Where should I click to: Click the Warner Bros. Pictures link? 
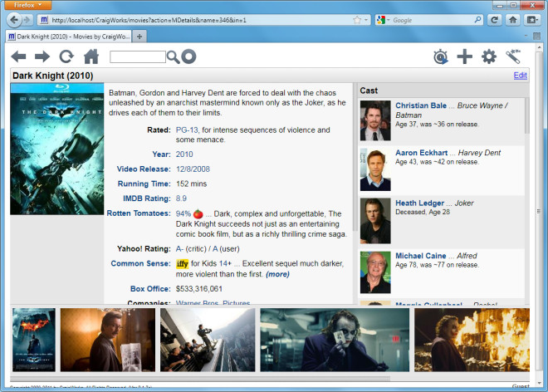(213, 302)
